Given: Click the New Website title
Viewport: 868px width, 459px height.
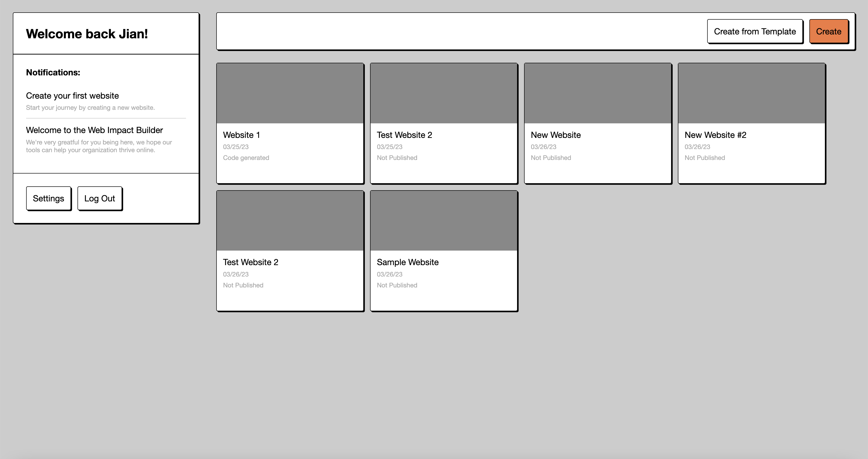Looking at the screenshot, I should (x=555, y=135).
